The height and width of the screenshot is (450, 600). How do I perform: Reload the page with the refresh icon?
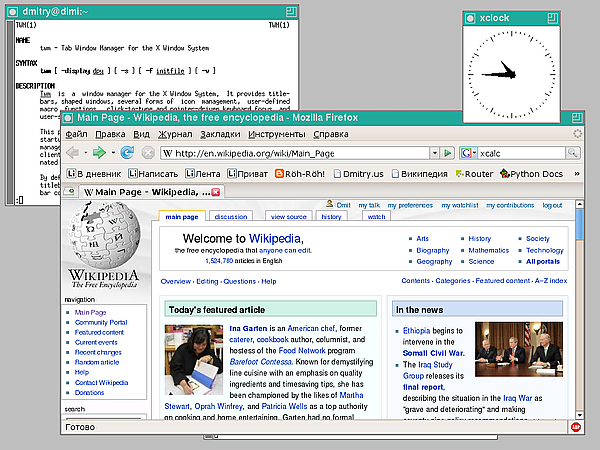127,153
